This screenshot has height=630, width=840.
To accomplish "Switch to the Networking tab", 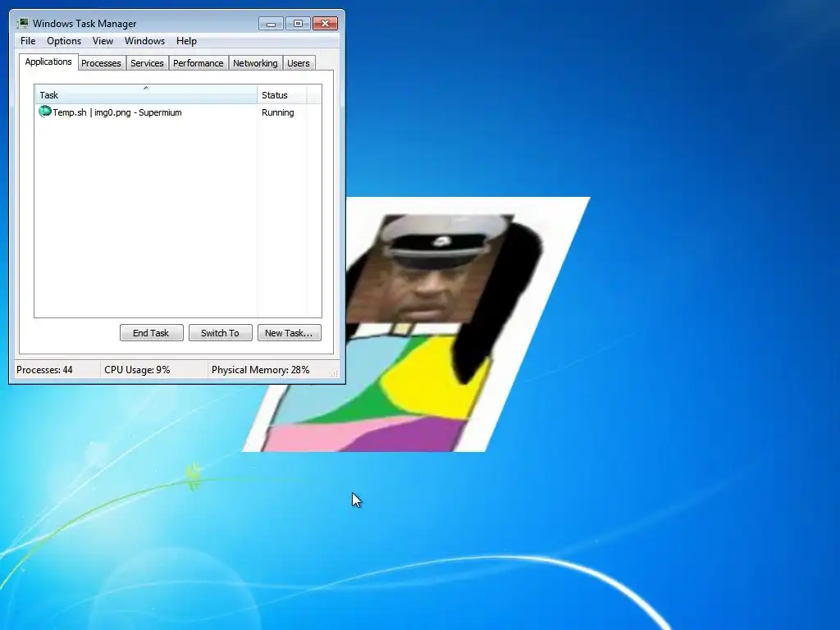I will pos(256,63).
